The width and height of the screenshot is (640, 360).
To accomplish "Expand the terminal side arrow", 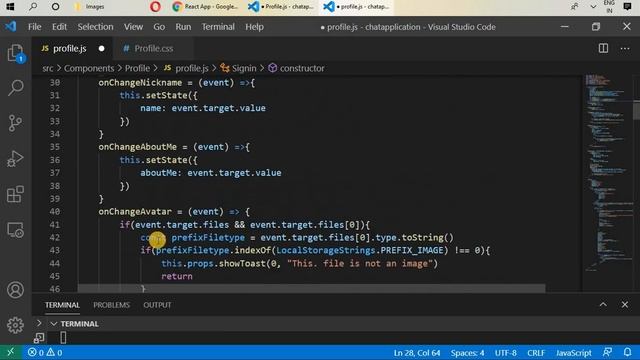I will pyautogui.click(x=39, y=323).
